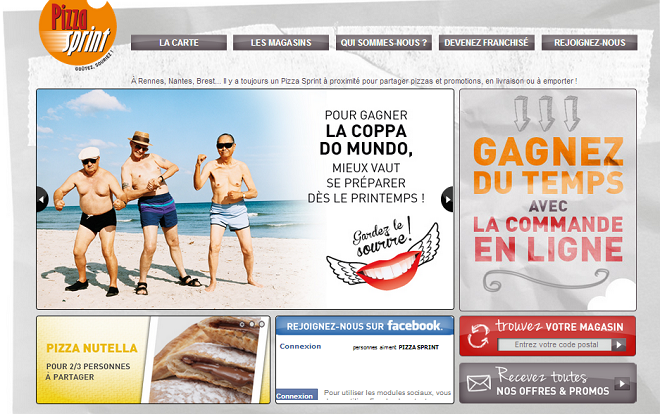Open the La Carte menu
Image resolution: width=660 pixels, height=414 pixels.
pos(179,42)
